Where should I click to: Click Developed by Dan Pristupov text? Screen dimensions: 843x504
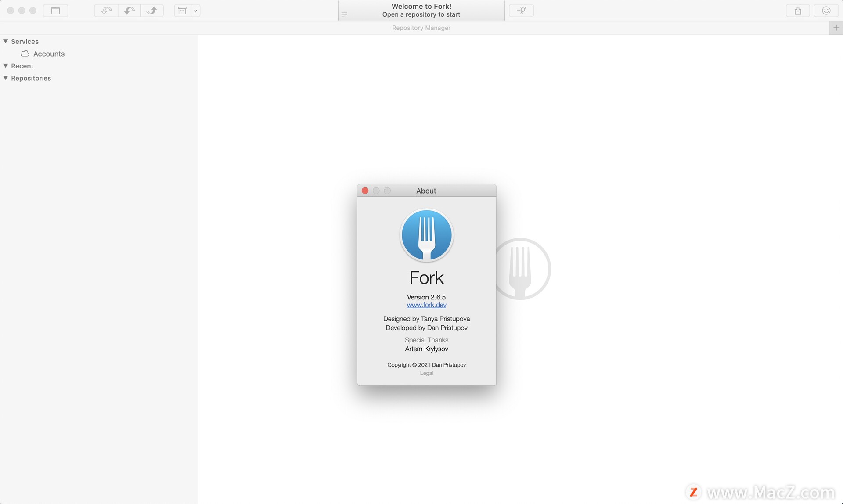pyautogui.click(x=426, y=328)
